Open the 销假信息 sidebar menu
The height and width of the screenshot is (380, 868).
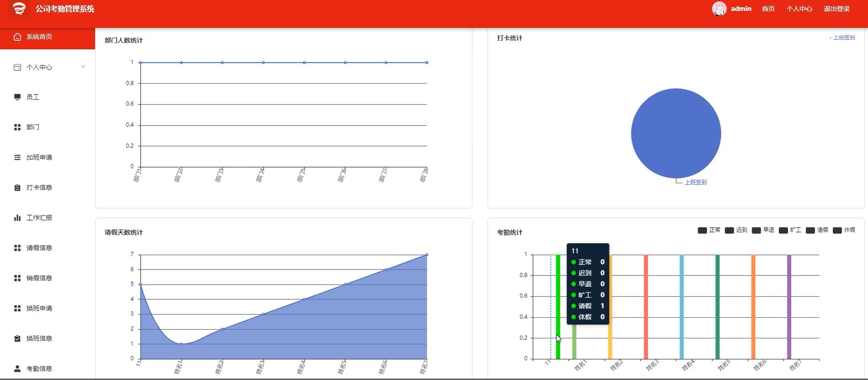tap(48, 278)
